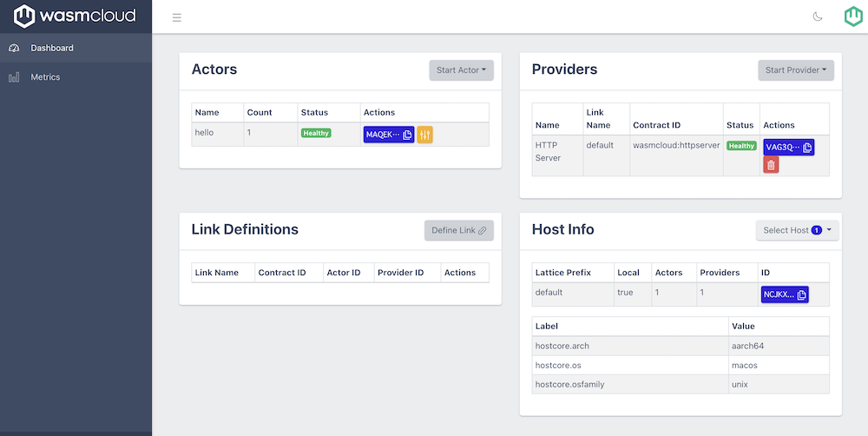Switch to dark mode with the moon icon

[x=818, y=17]
